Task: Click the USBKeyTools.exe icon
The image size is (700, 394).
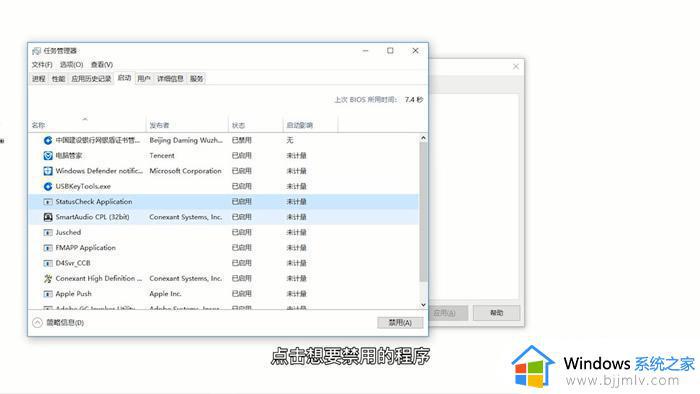Action: (48, 186)
